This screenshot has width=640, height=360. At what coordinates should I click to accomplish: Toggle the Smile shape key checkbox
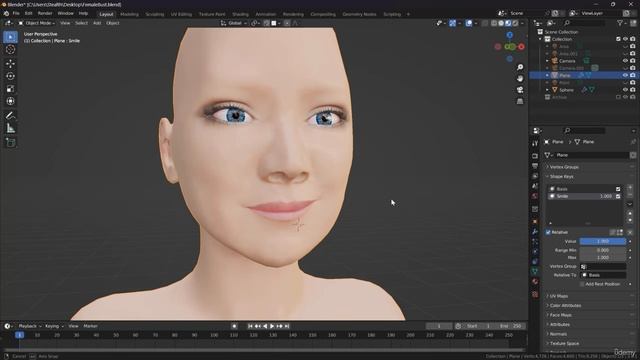(x=618, y=196)
